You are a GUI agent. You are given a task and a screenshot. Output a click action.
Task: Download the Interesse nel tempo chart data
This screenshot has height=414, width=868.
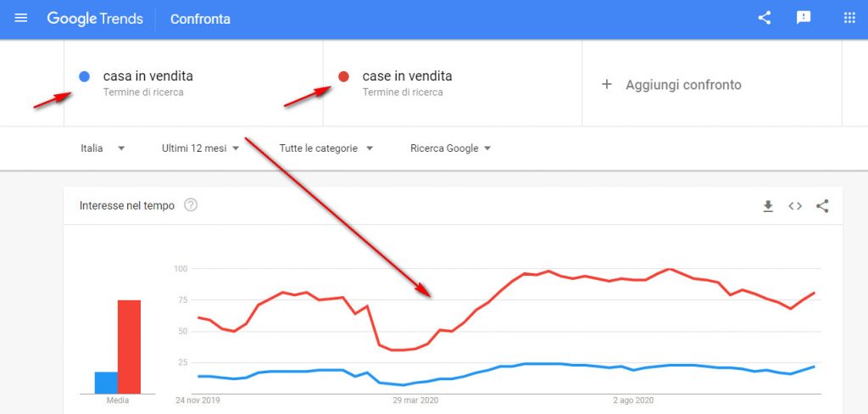point(768,206)
